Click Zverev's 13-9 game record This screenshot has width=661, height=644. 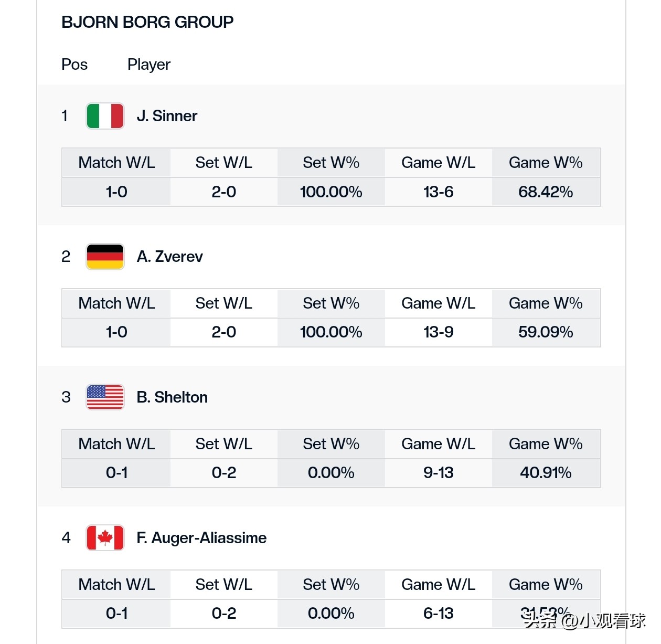[x=438, y=332]
